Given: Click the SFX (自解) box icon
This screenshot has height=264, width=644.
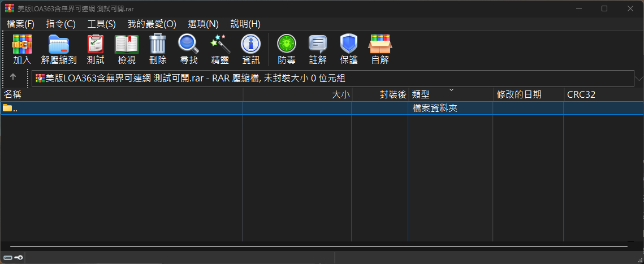Looking at the screenshot, I should click(x=380, y=49).
